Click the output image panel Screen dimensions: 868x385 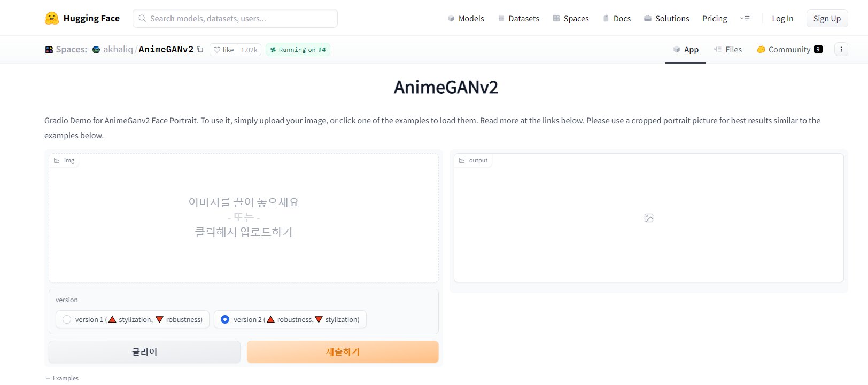pos(649,218)
